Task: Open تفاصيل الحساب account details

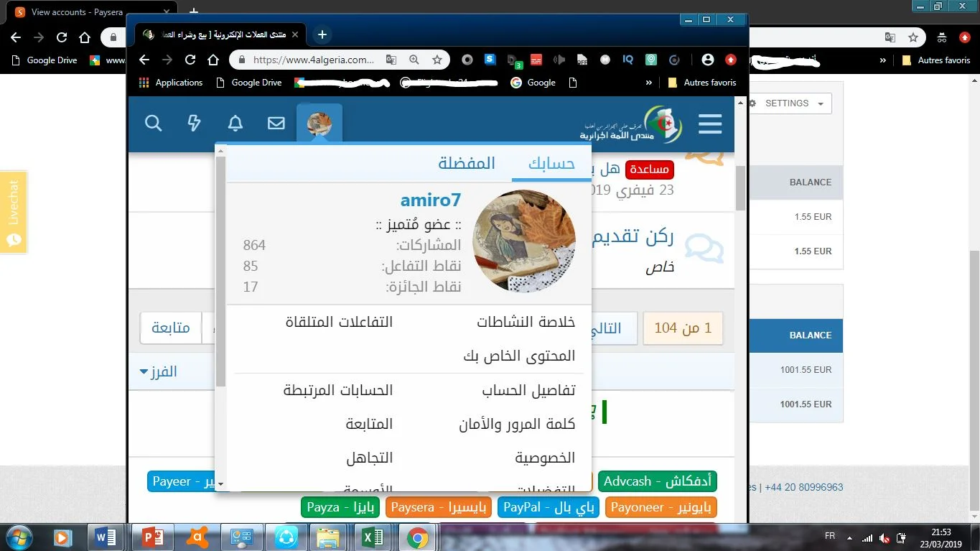Action: tap(528, 390)
